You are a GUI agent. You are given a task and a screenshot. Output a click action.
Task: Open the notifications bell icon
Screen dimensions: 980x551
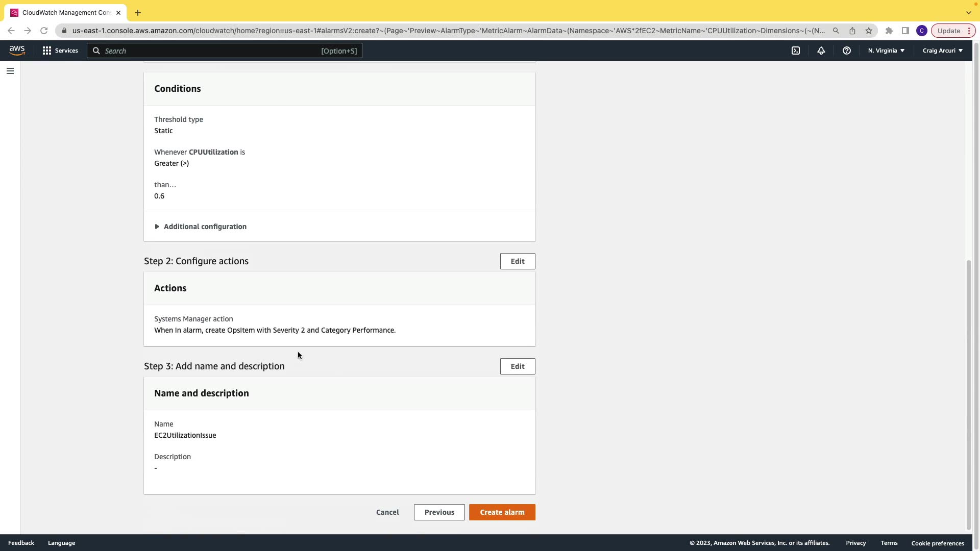(821, 51)
